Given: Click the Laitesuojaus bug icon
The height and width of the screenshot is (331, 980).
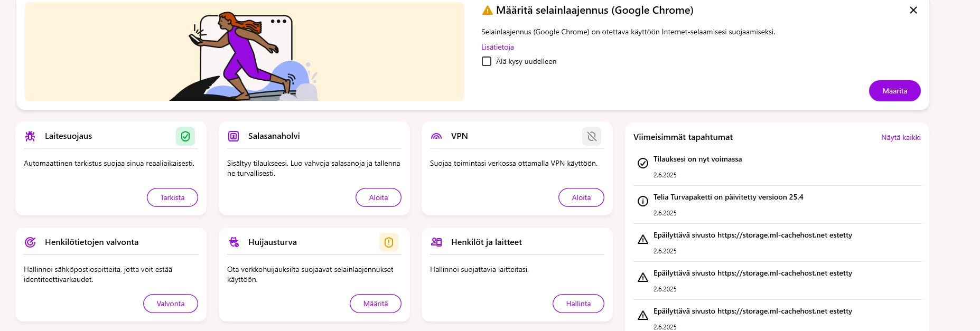Looking at the screenshot, I should pyautogui.click(x=30, y=136).
